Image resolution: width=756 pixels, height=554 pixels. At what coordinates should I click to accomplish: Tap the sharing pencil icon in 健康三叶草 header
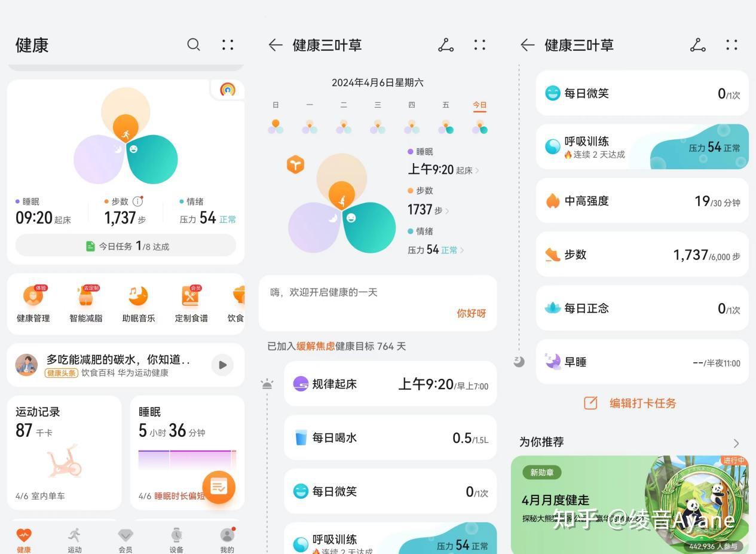(446, 45)
